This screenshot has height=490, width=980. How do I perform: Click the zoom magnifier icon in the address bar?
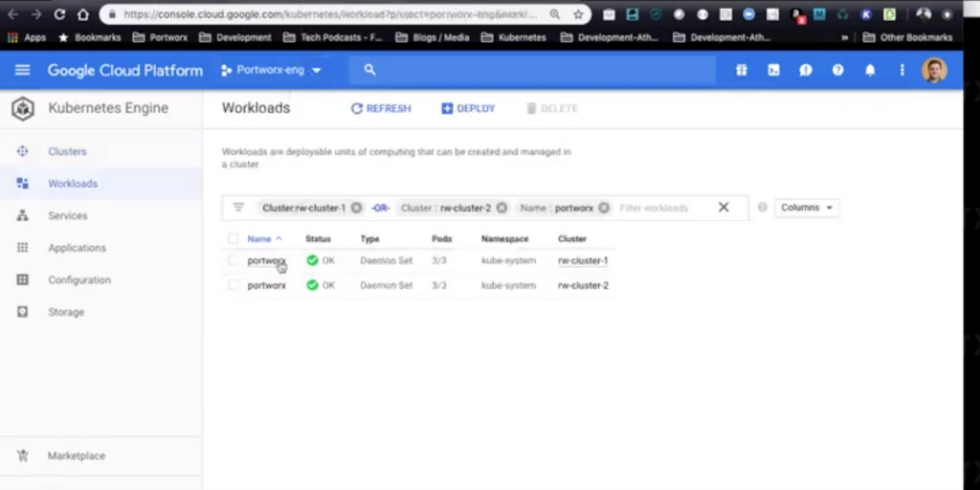[x=555, y=13]
